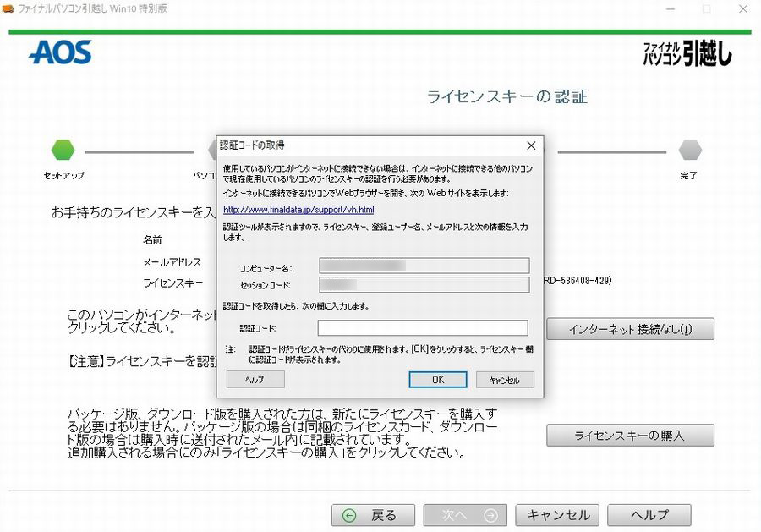Click the RD-586408-429) example text
Screen dimensions: 761x532
click(578, 281)
